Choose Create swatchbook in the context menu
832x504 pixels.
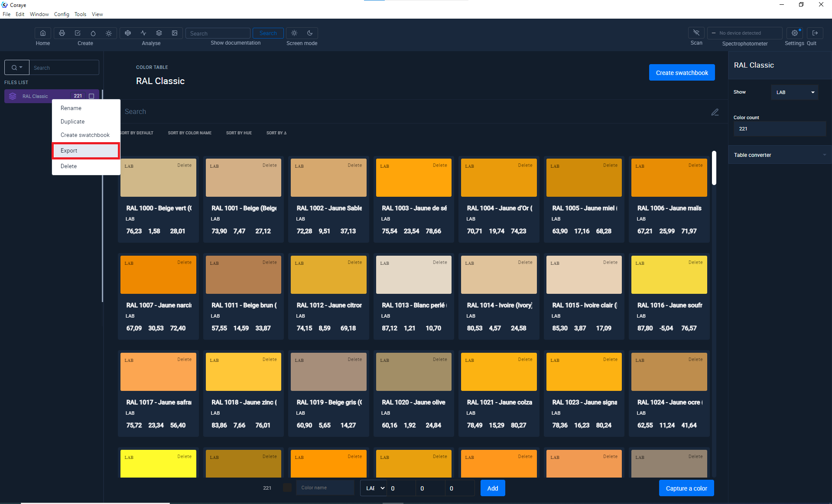click(85, 135)
